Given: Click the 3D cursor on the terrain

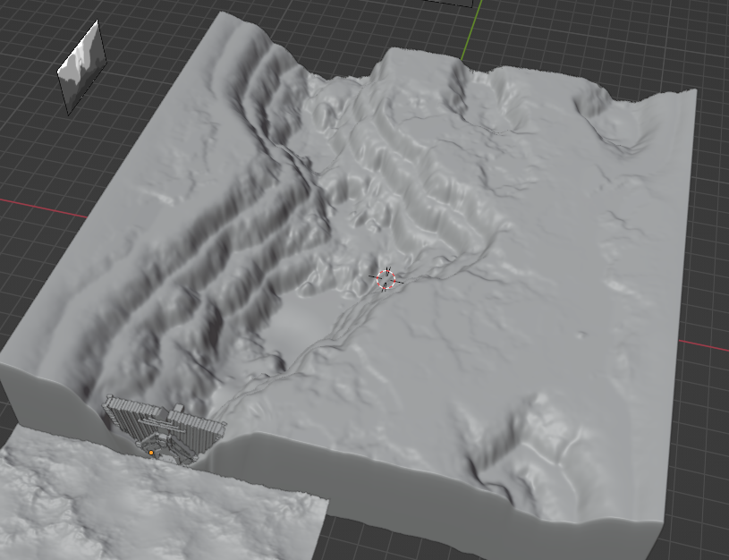Looking at the screenshot, I should point(386,279).
